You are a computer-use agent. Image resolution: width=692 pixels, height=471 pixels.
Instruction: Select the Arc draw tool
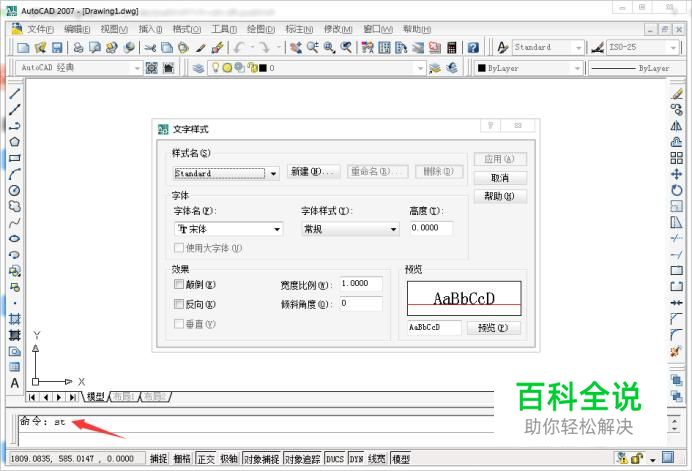15,174
